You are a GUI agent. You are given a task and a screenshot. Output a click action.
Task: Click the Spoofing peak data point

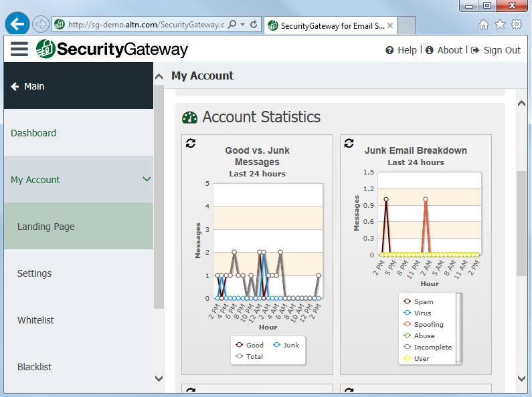pos(426,200)
